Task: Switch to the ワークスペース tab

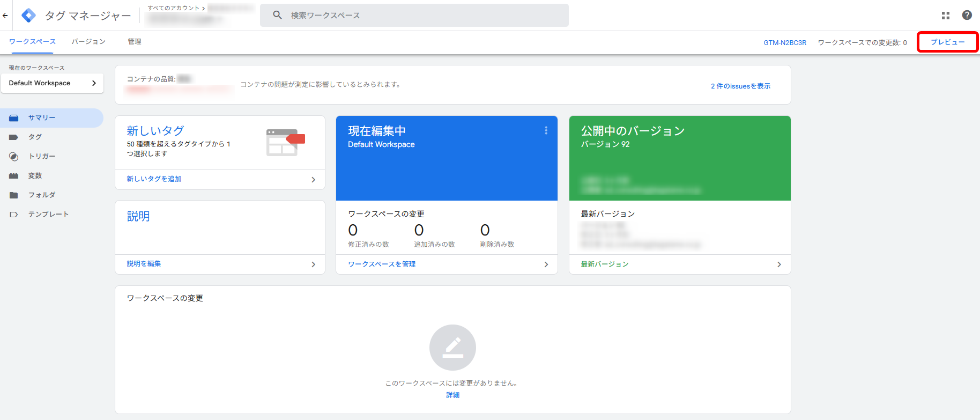Action: 32,42
